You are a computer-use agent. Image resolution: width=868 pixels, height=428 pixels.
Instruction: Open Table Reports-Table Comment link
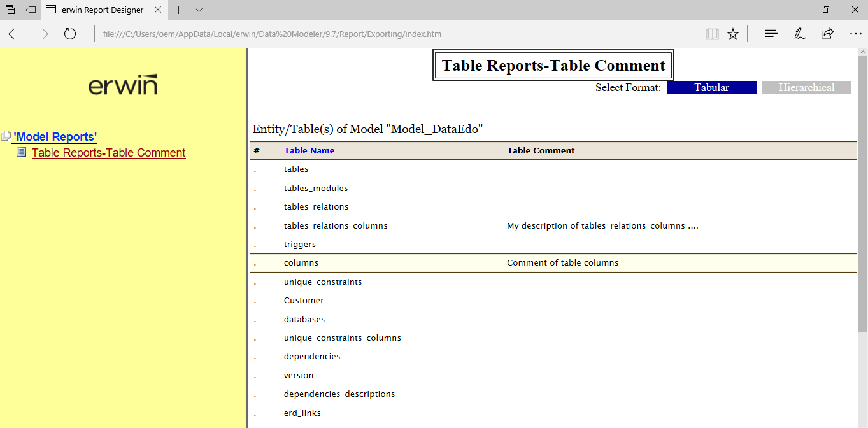point(108,153)
